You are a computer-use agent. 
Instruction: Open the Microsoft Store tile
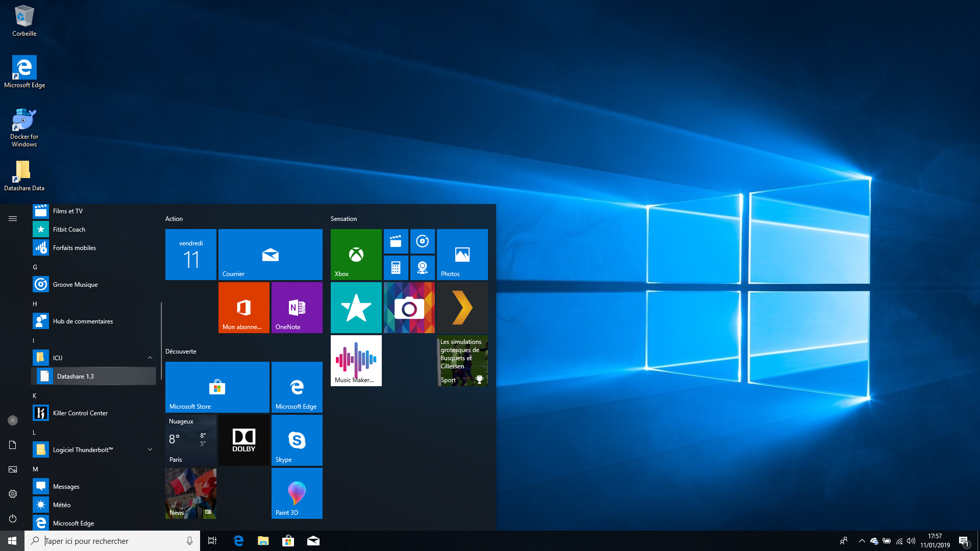pos(217,387)
